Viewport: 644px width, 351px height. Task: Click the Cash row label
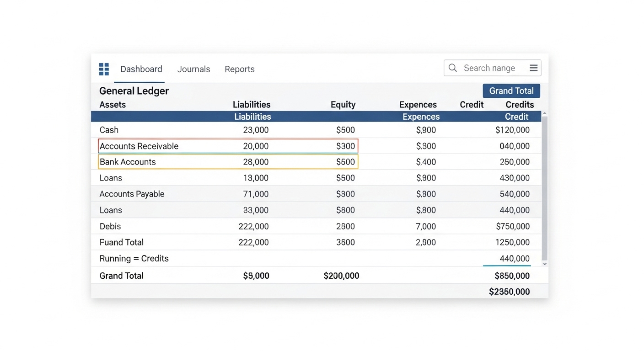click(x=109, y=130)
